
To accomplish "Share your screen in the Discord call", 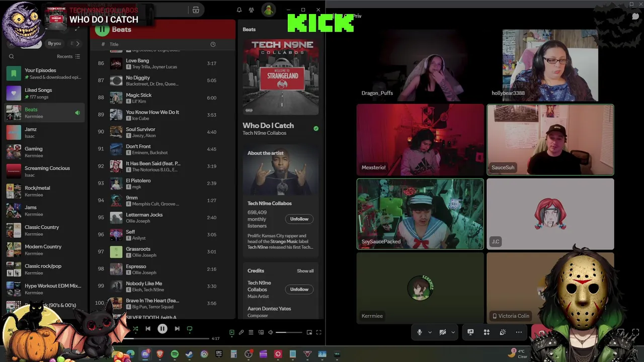I will (x=470, y=332).
